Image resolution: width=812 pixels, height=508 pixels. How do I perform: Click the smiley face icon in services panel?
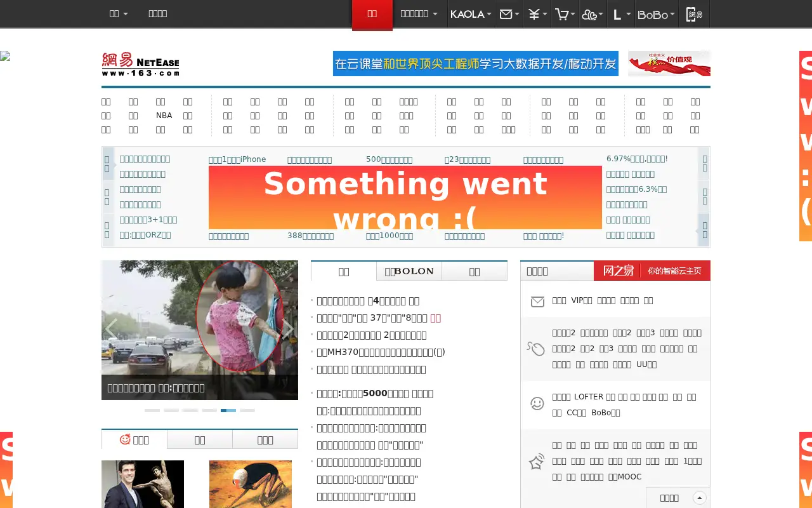[x=537, y=403]
